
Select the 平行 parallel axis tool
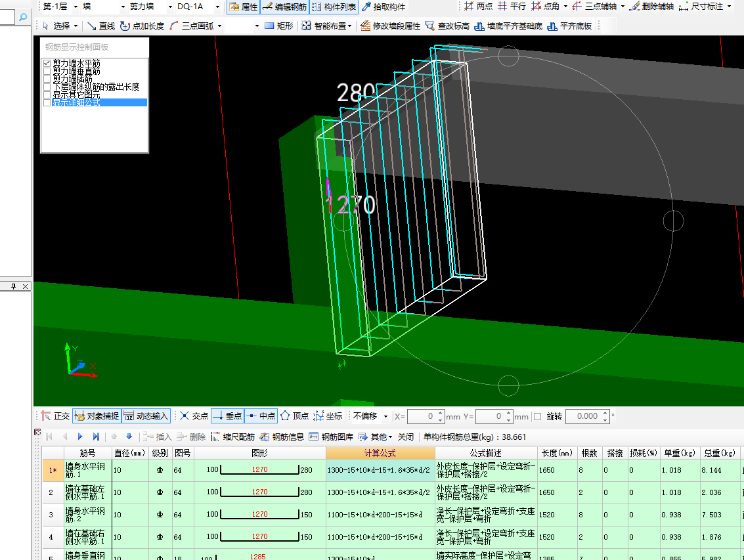tap(512, 6)
